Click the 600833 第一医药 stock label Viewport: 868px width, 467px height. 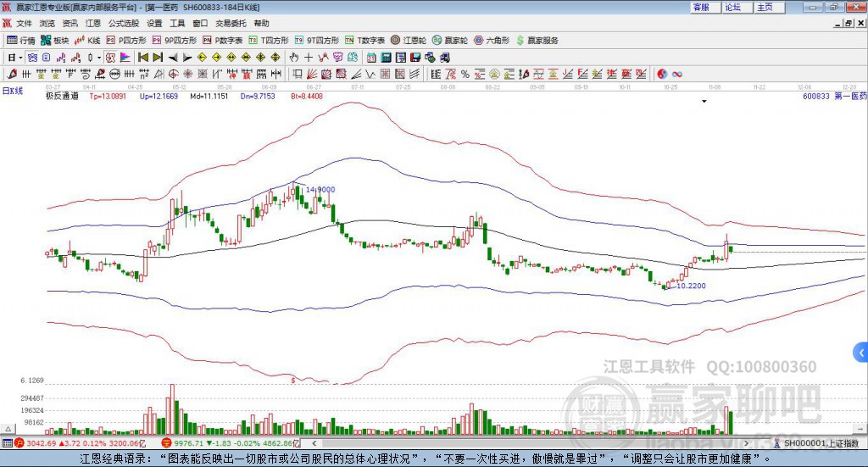[x=835, y=96]
